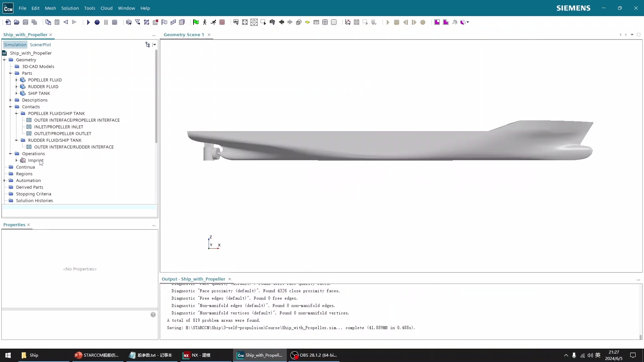The width and height of the screenshot is (644, 362).
Task: Click the green Initialize Solution flag
Action: click(196, 22)
